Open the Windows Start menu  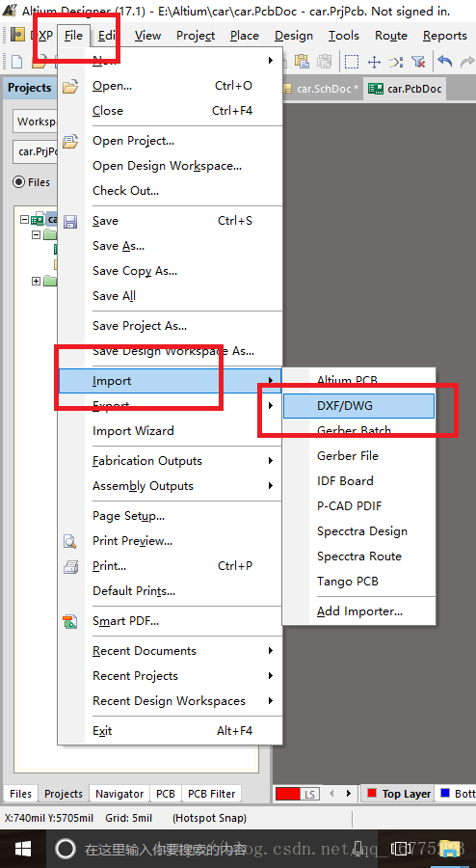point(22,848)
